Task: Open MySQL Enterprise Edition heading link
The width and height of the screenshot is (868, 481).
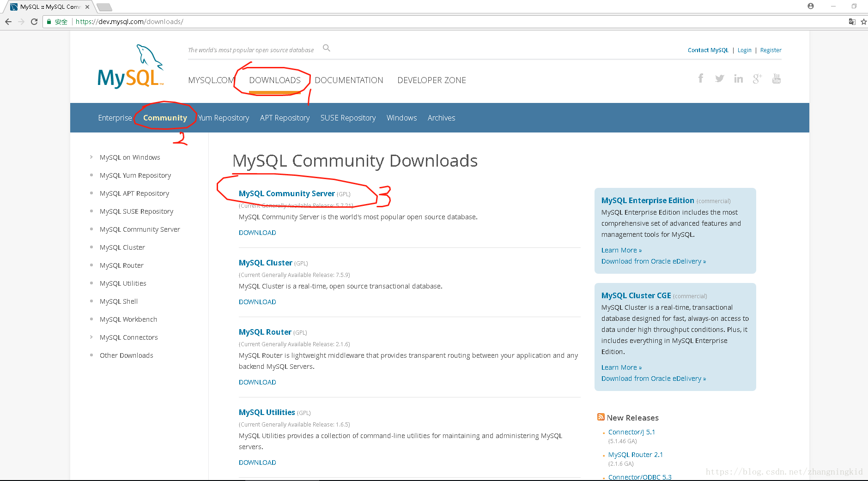Action: pyautogui.click(x=648, y=200)
